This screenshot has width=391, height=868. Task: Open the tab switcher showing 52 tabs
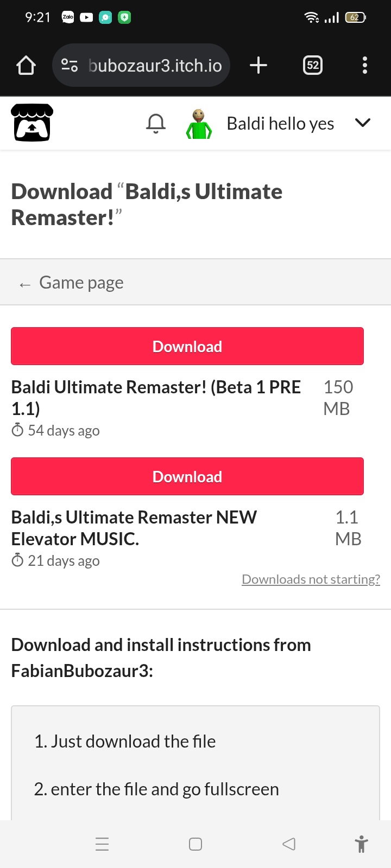coord(313,66)
